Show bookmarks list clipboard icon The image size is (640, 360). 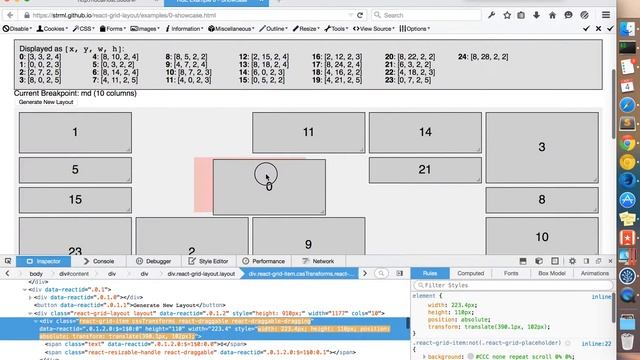(x=521, y=15)
